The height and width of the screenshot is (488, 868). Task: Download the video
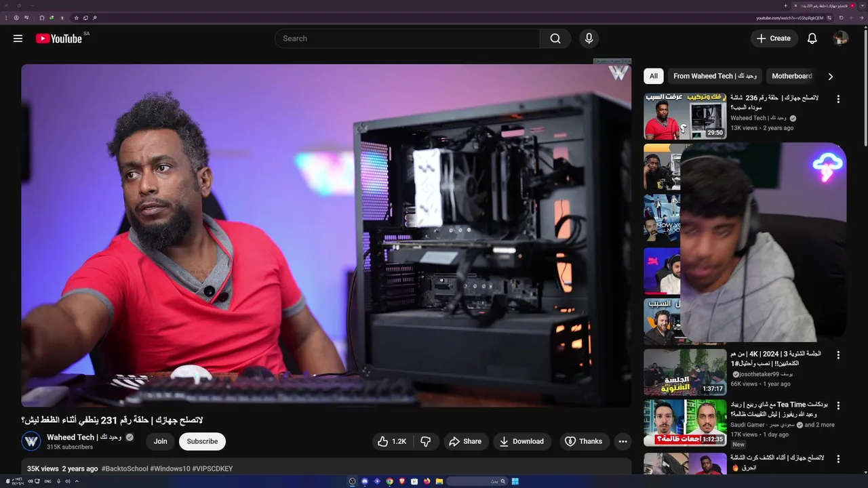[522, 441]
